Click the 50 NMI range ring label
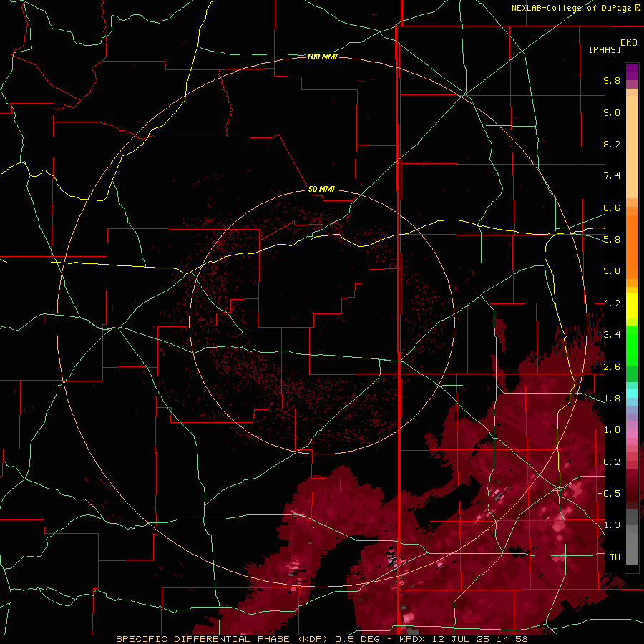The width and height of the screenshot is (644, 644). 321,189
